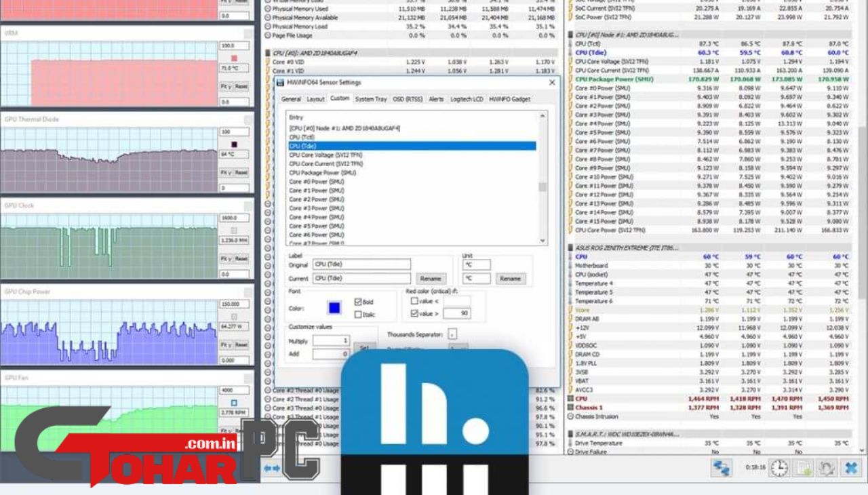Click the CPU [#0] Node #1 section chip icon
The height and width of the screenshot is (495, 868).
pyautogui.click(x=570, y=35)
